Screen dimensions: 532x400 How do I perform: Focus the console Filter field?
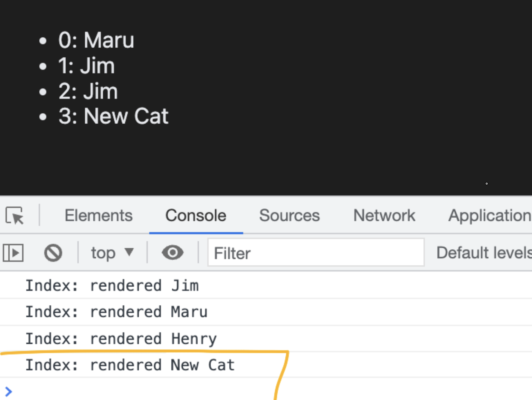pyautogui.click(x=315, y=253)
